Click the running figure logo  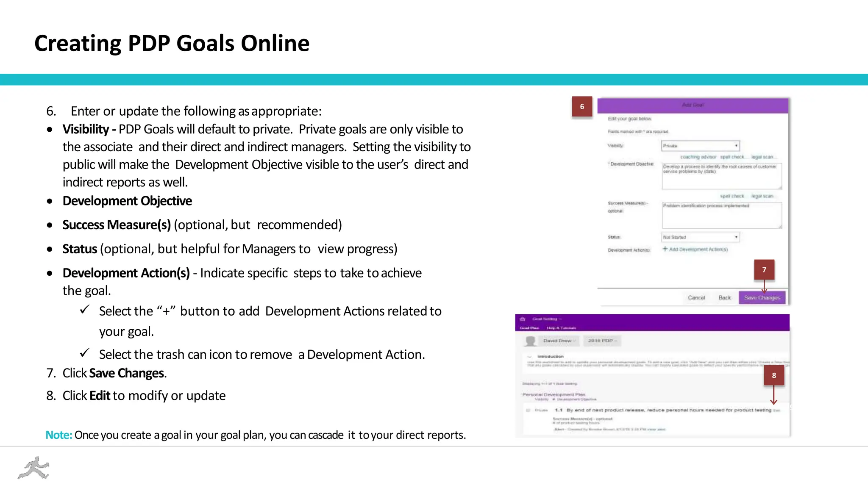(x=33, y=468)
